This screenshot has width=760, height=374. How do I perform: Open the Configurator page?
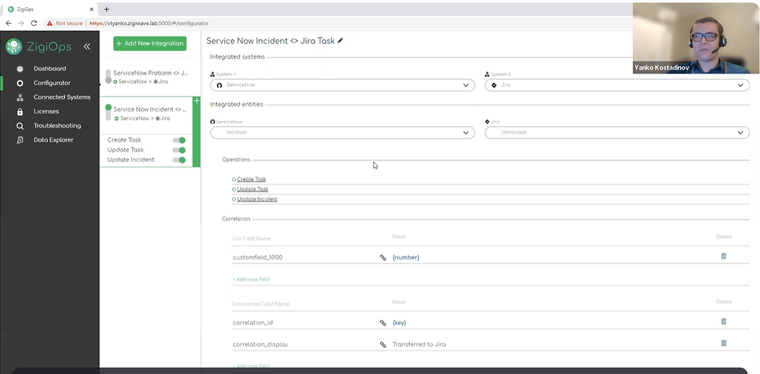(52, 83)
